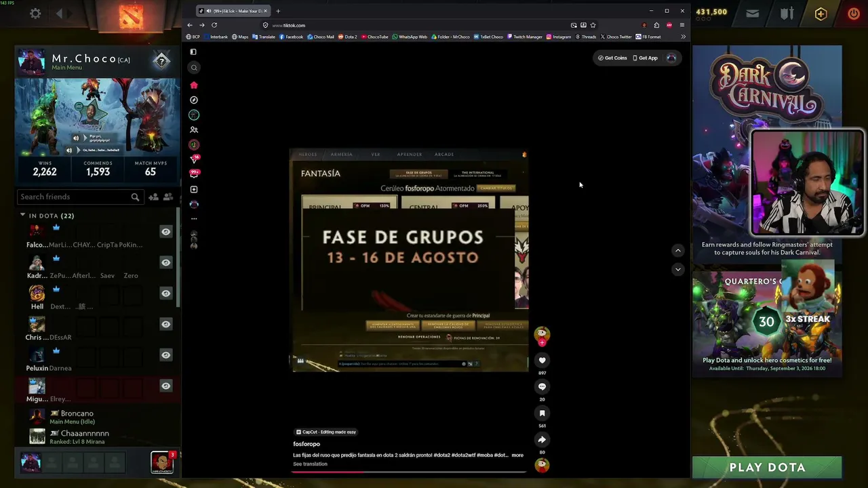This screenshot has width=868, height=488.
Task: Click the TikTok upload plus icon
Action: click(194, 189)
